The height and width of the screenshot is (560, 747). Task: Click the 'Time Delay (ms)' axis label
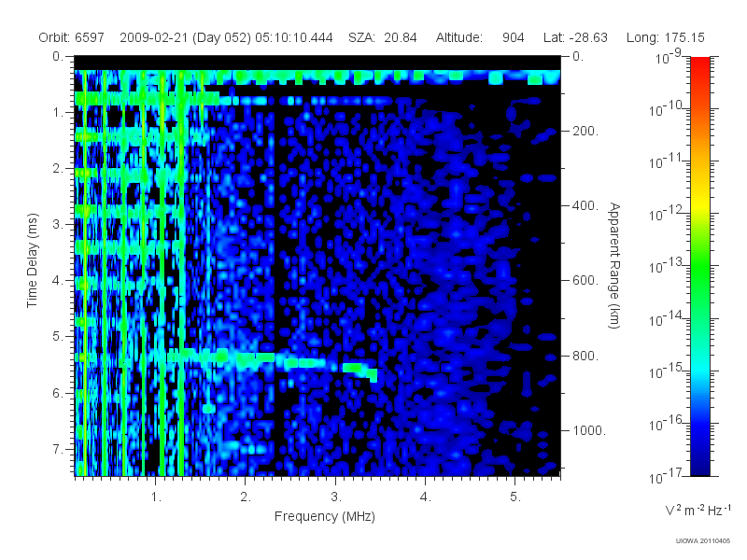[32, 260]
